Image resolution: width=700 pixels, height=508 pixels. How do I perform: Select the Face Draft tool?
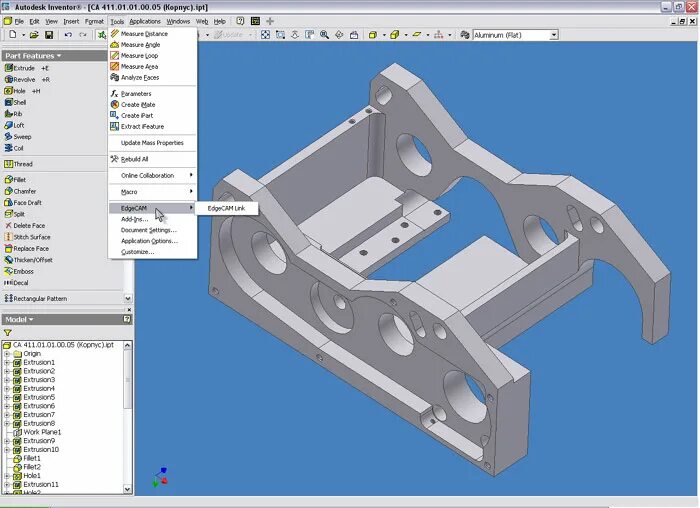pos(23,203)
